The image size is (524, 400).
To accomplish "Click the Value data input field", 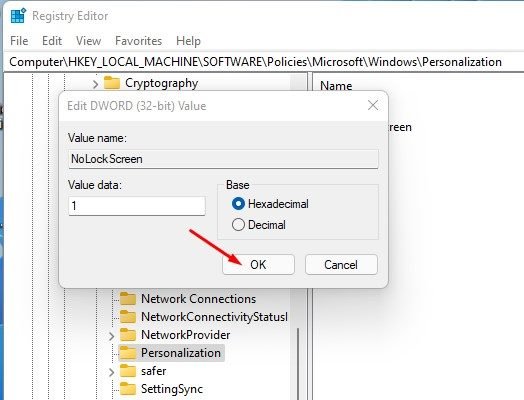I will pyautogui.click(x=137, y=206).
